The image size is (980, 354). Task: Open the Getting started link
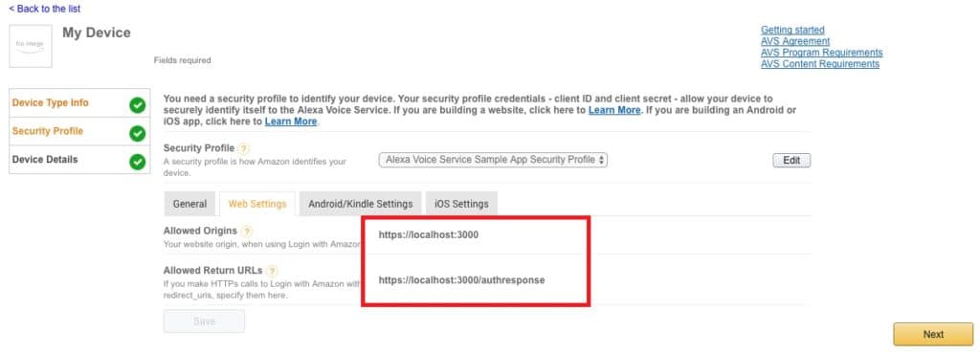(792, 30)
